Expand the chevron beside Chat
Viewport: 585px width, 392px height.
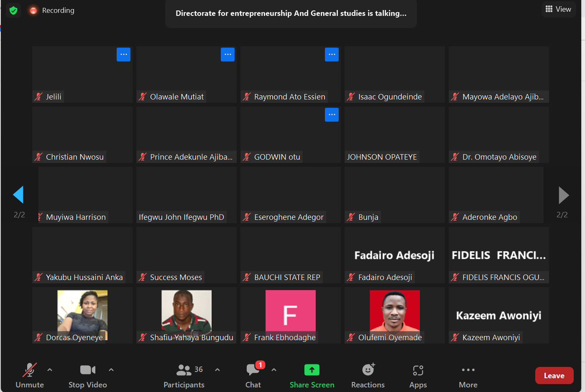[274, 370]
